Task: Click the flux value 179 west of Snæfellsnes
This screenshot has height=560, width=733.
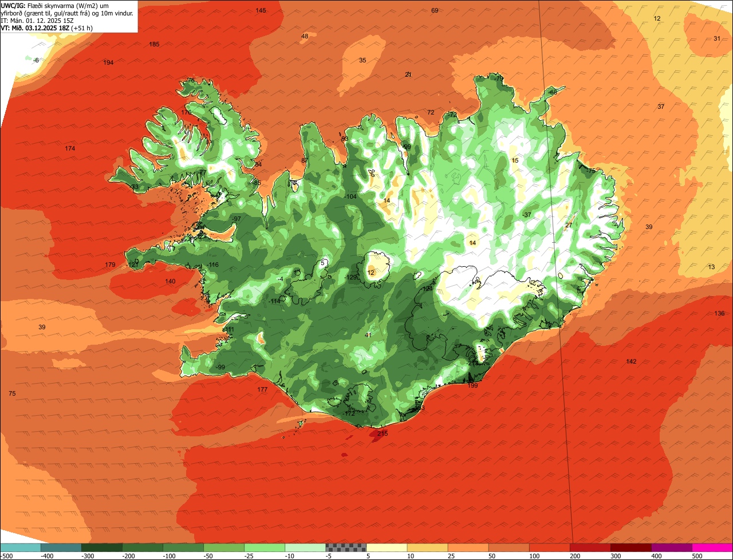Action: click(111, 265)
